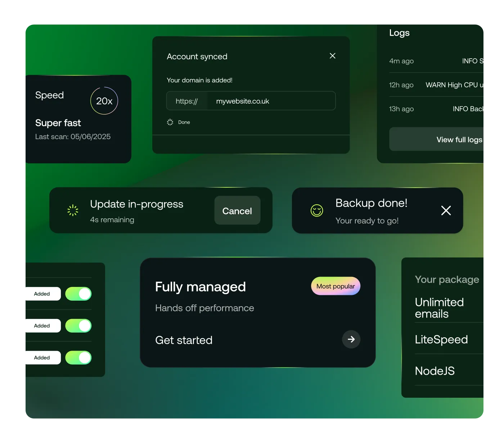Click the https:// protocol prefix
Screen dimensions: 504x429
click(x=186, y=101)
